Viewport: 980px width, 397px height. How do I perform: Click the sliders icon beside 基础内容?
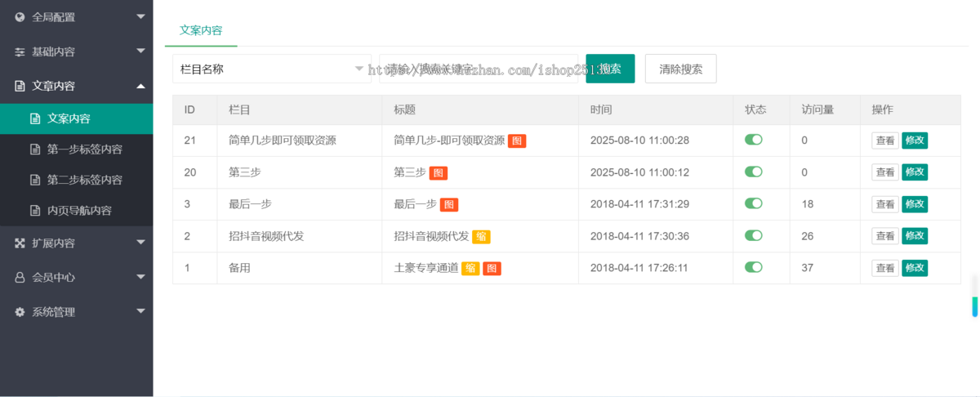20,51
